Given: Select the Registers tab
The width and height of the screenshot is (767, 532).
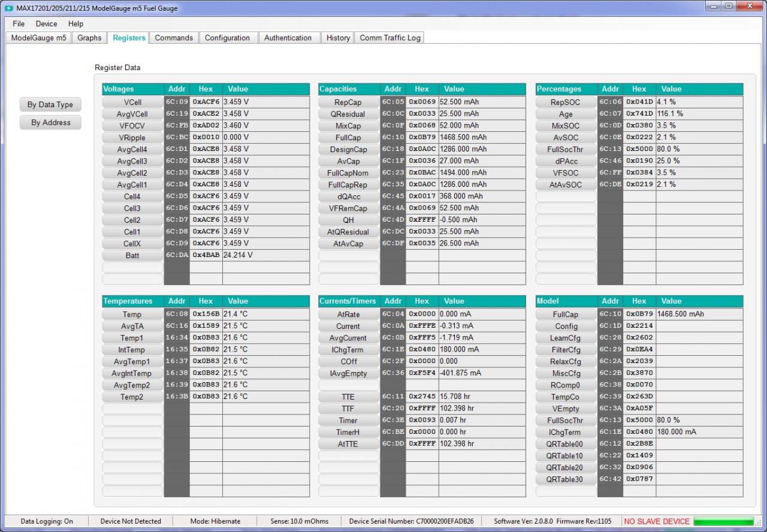Looking at the screenshot, I should [x=129, y=38].
